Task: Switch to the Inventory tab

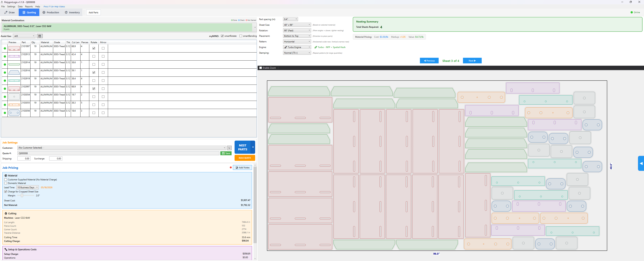Action: click(72, 13)
